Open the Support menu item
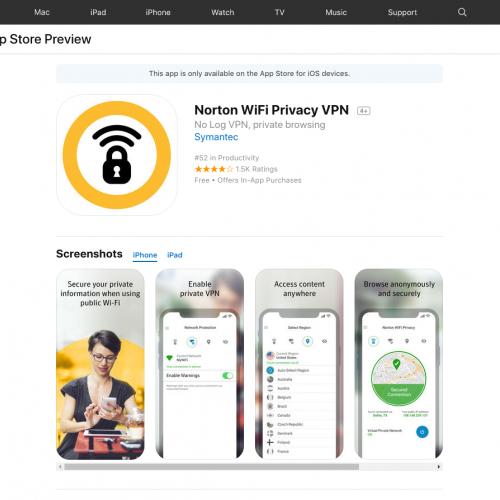 402,12
